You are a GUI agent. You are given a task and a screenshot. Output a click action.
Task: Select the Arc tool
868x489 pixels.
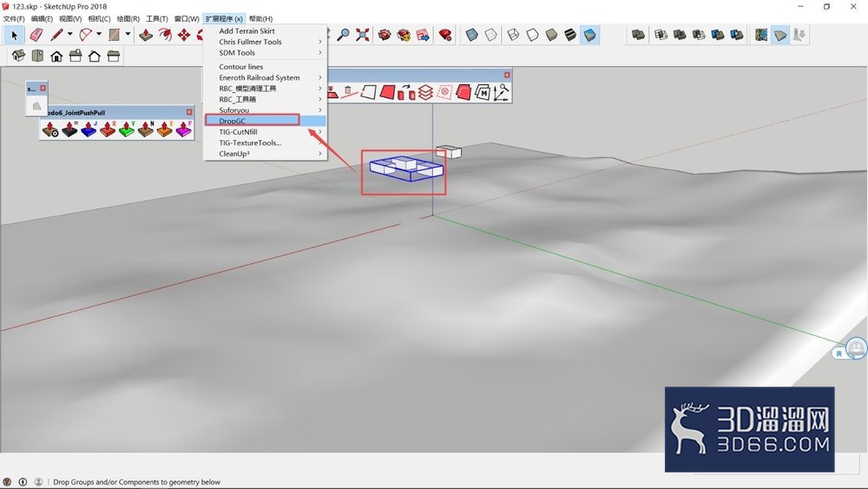85,35
